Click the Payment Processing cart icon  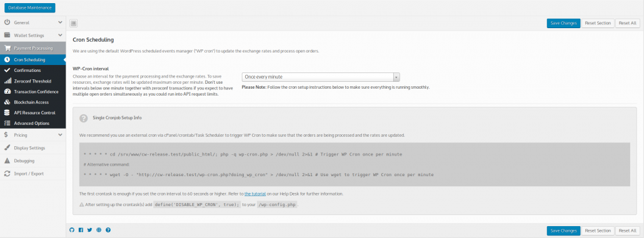[7, 48]
